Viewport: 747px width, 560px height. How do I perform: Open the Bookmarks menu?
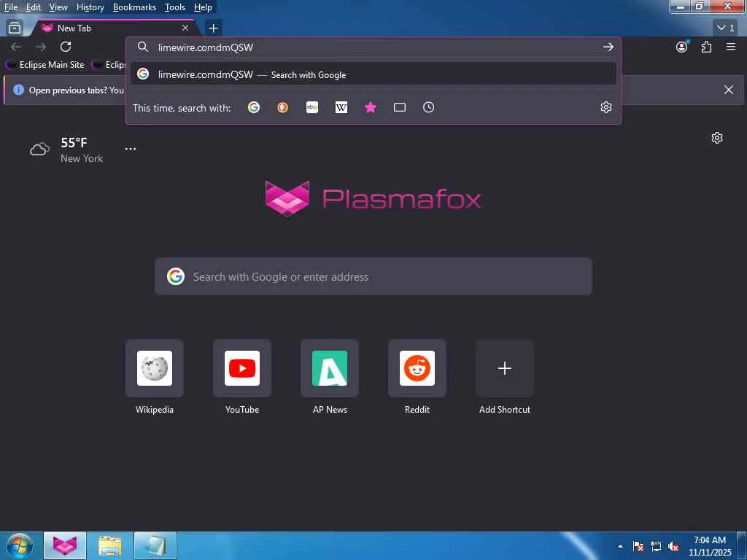point(134,7)
